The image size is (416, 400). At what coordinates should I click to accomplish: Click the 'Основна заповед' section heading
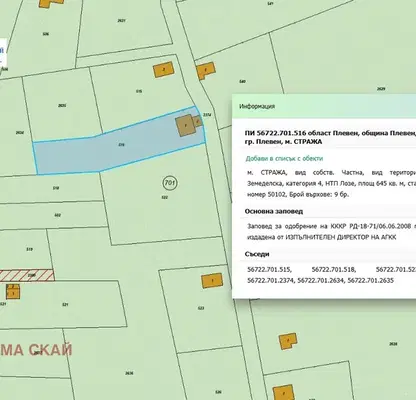click(274, 211)
